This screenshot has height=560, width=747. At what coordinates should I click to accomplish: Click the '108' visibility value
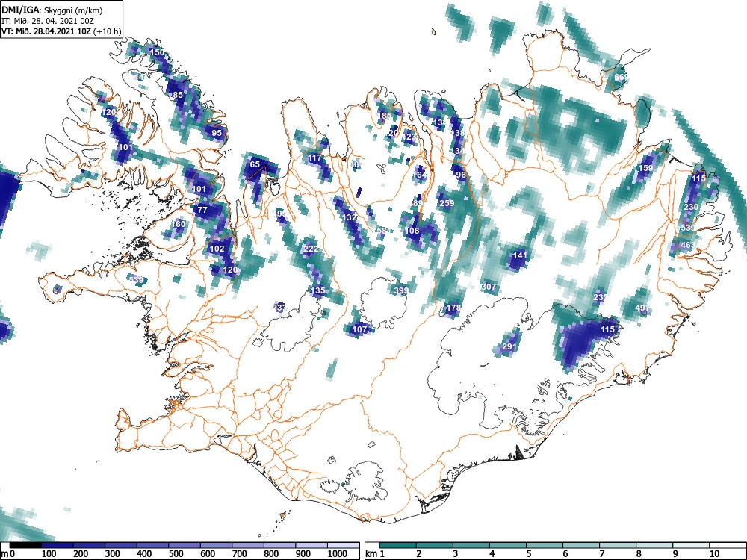click(x=412, y=231)
